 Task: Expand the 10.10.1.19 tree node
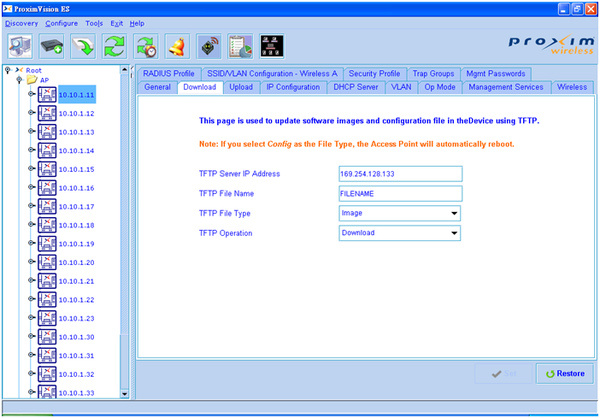tap(31, 243)
